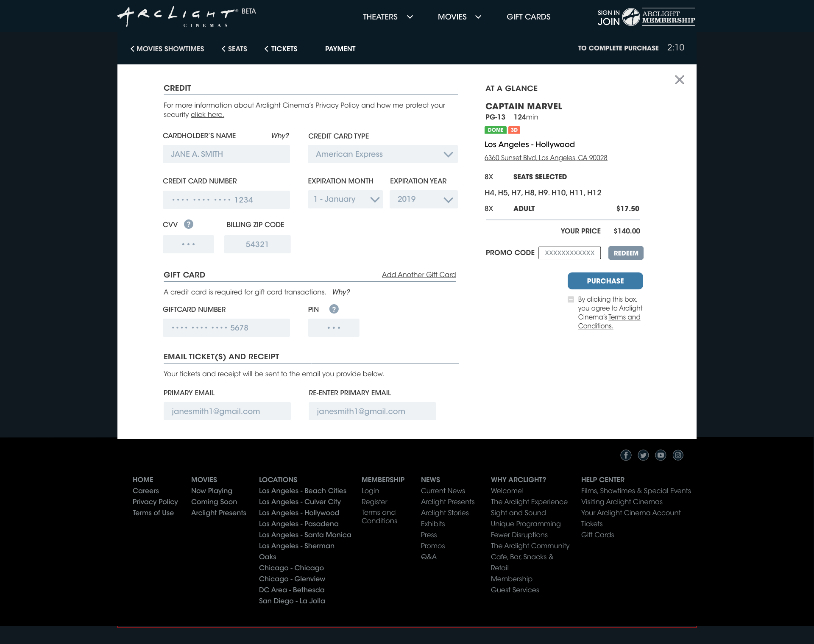Open the Credit Card Type dropdown
This screenshot has width=814, height=644.
[x=382, y=154]
